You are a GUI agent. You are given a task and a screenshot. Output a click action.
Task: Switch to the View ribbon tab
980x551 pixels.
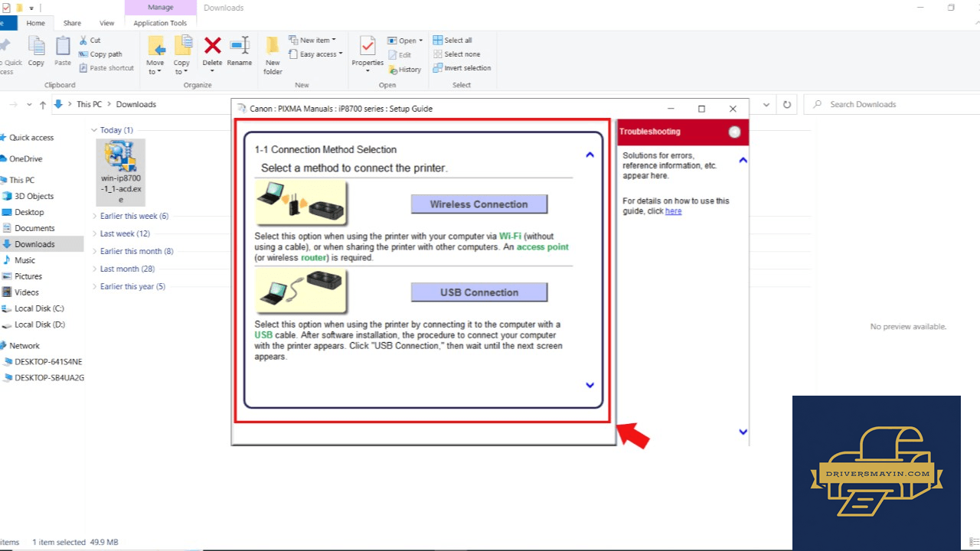pos(106,23)
